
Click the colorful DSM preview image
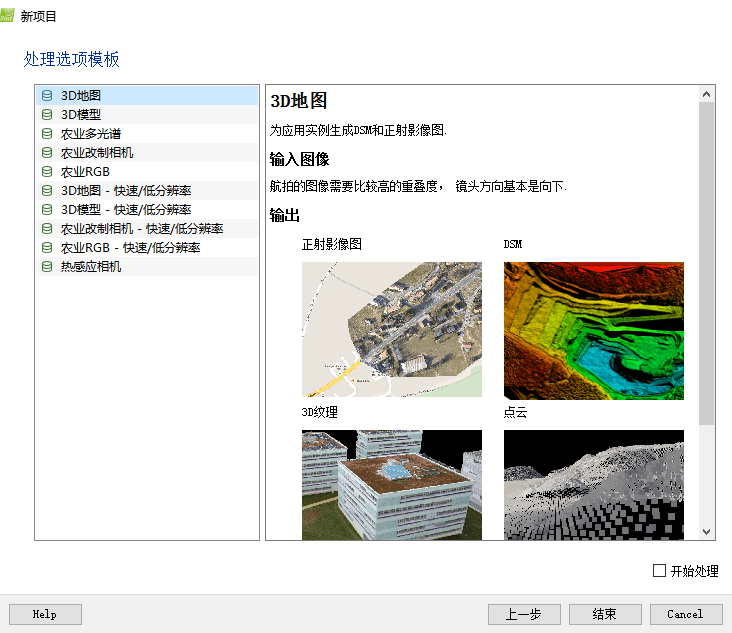click(594, 331)
